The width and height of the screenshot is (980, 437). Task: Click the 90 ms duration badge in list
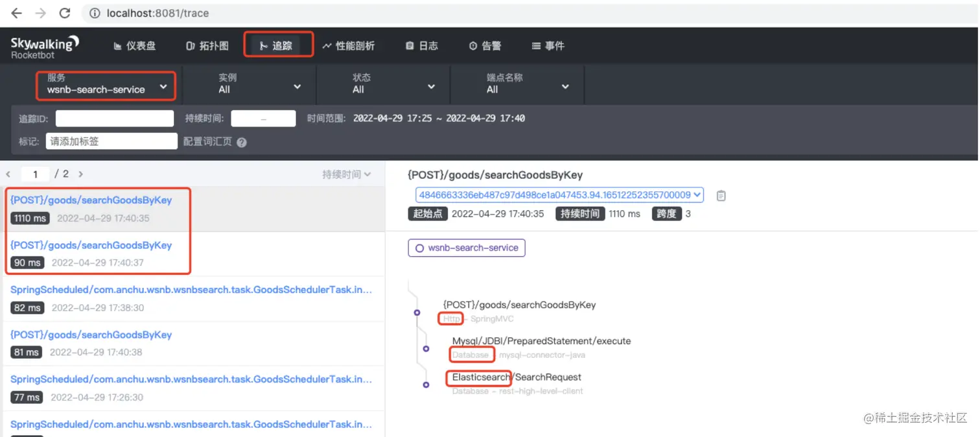(x=27, y=263)
